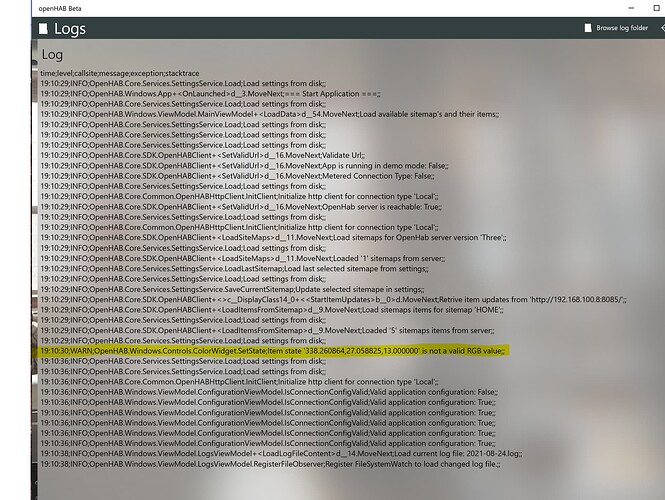
Task: Select 'Valid application configuration: False' log line
Action: (269, 392)
